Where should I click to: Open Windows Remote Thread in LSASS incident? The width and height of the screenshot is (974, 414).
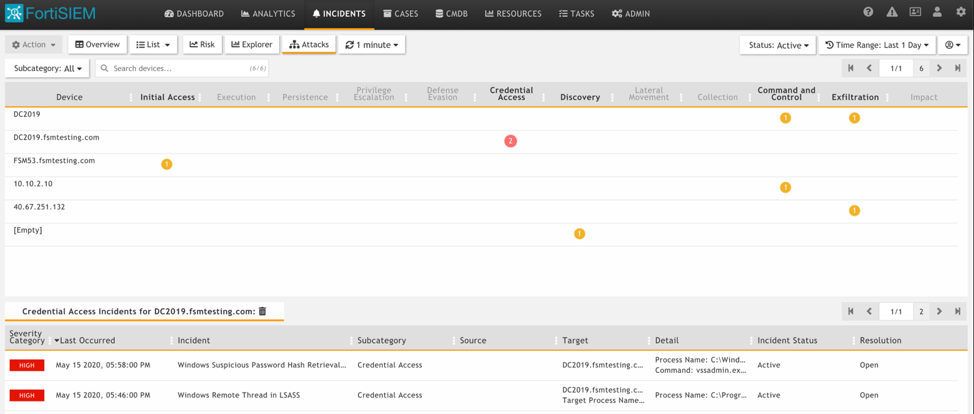(239, 395)
